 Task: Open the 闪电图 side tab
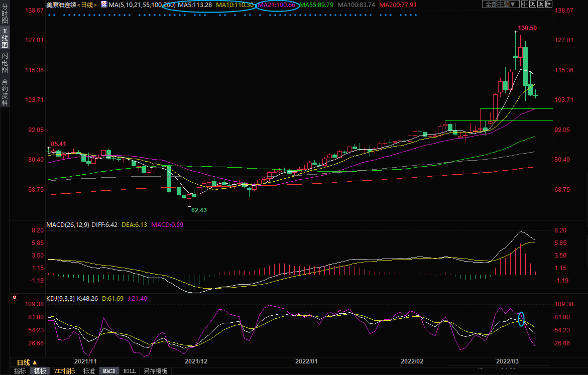[5, 63]
